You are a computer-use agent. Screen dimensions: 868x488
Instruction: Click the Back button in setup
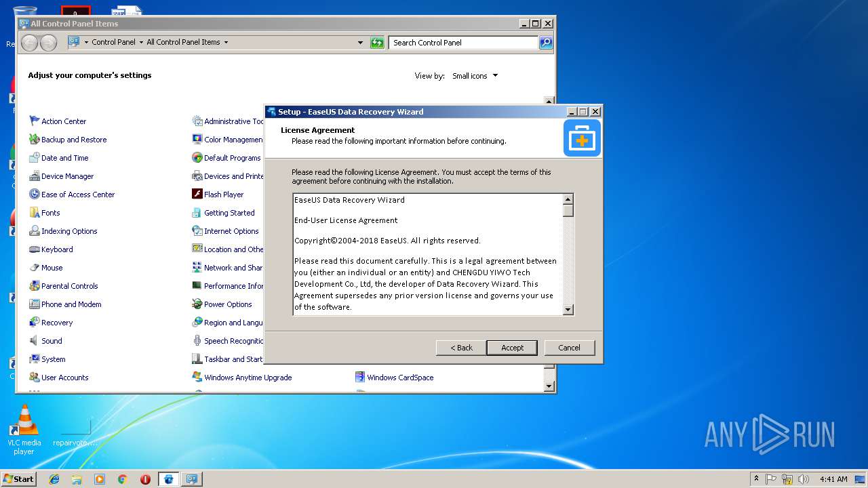(x=461, y=348)
